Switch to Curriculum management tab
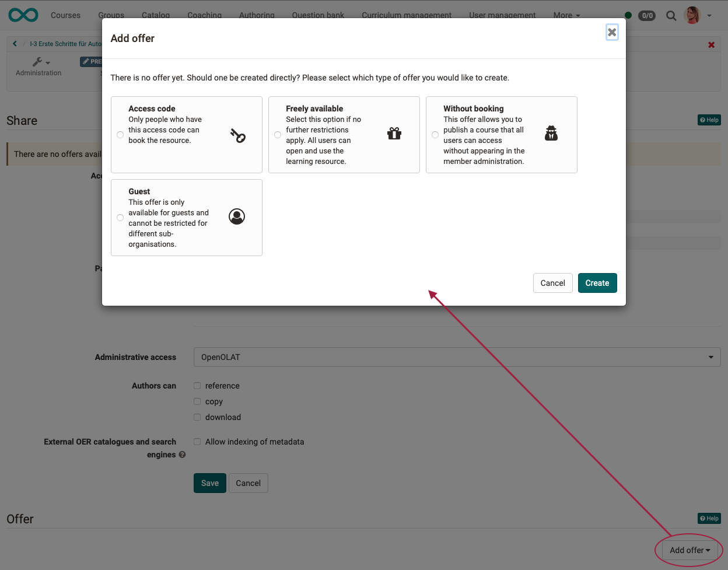This screenshot has height=570, width=728. tap(406, 15)
